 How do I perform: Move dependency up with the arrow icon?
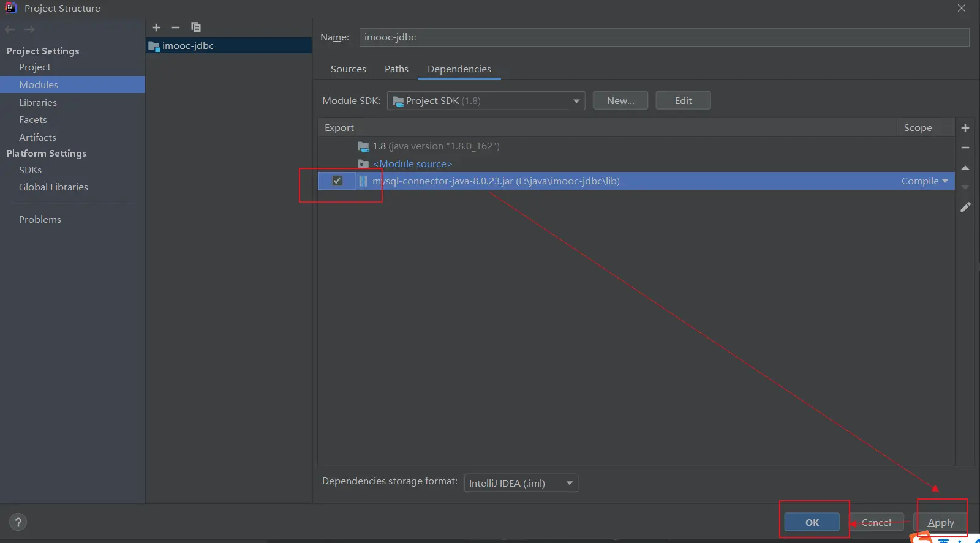(965, 168)
